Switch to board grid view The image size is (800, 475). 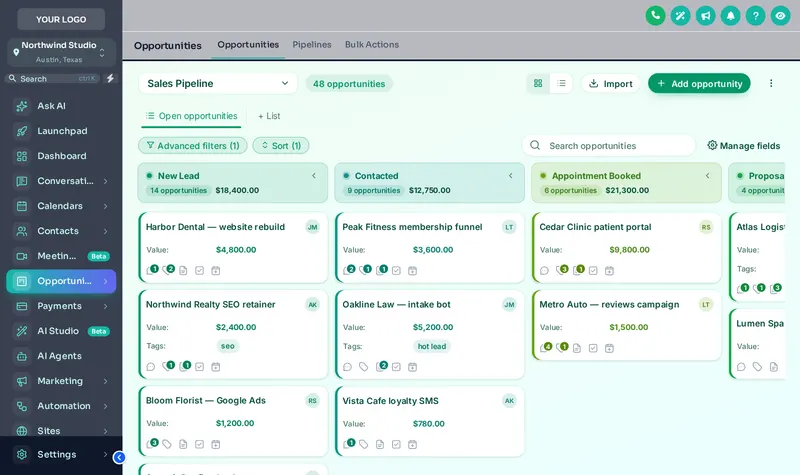[538, 83]
